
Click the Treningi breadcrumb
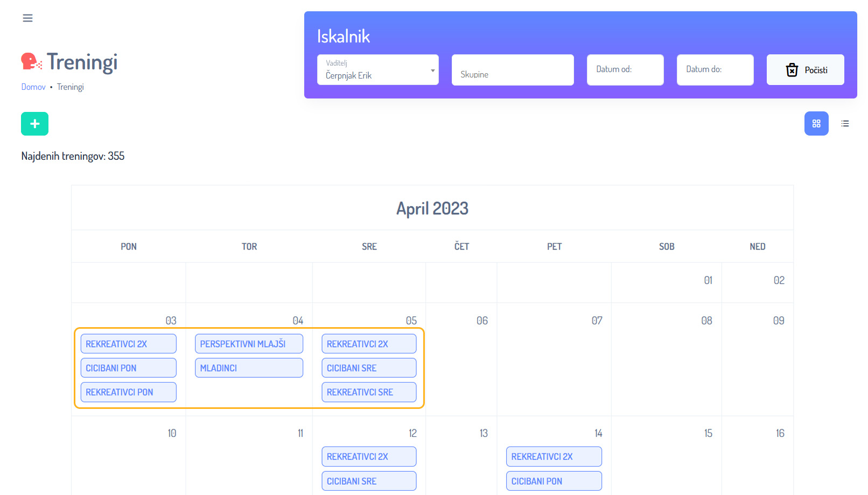(71, 87)
